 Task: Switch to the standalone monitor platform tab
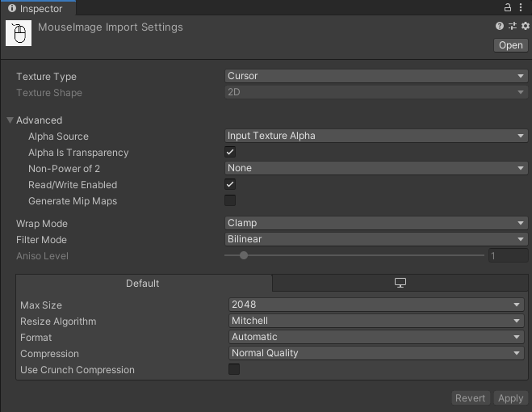point(400,283)
